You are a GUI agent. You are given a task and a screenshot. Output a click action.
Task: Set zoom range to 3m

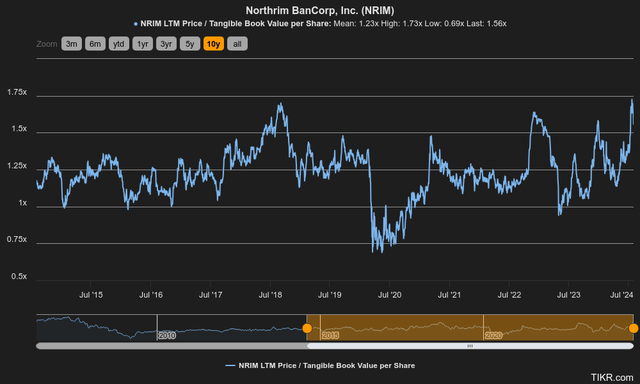(x=71, y=44)
